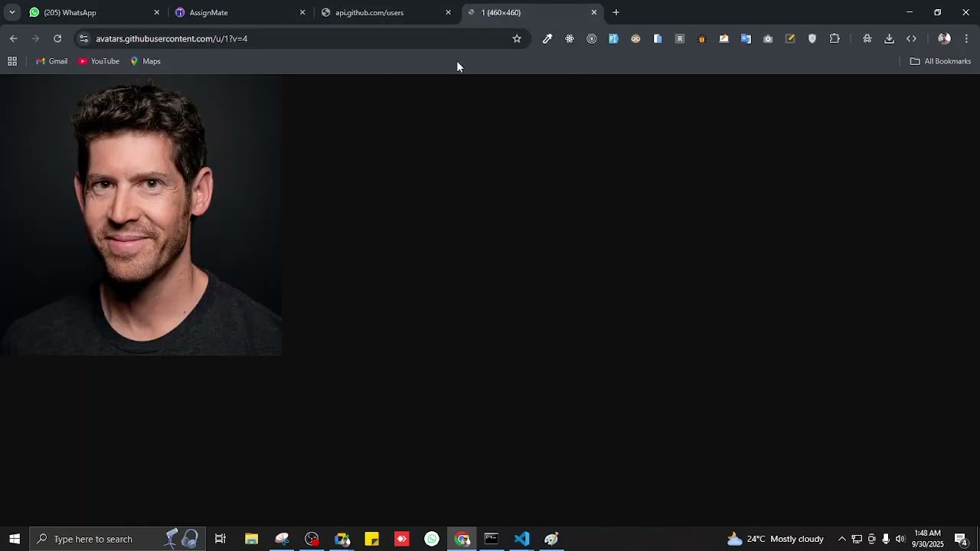Open the Google Translate extension
This screenshot has height=551, width=980.
(x=746, y=38)
